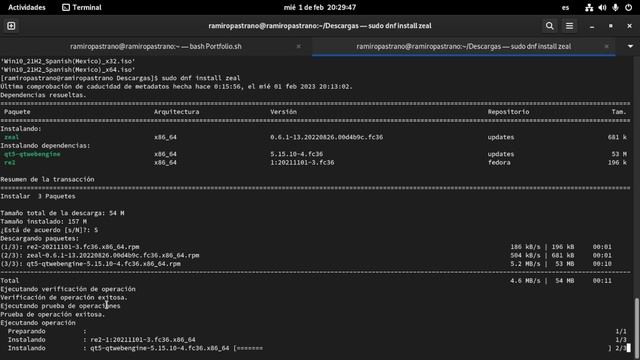This screenshot has width=640, height=360.
Task: Click the 'Tamaño instalado: 157 M' line
Action: tap(44, 222)
